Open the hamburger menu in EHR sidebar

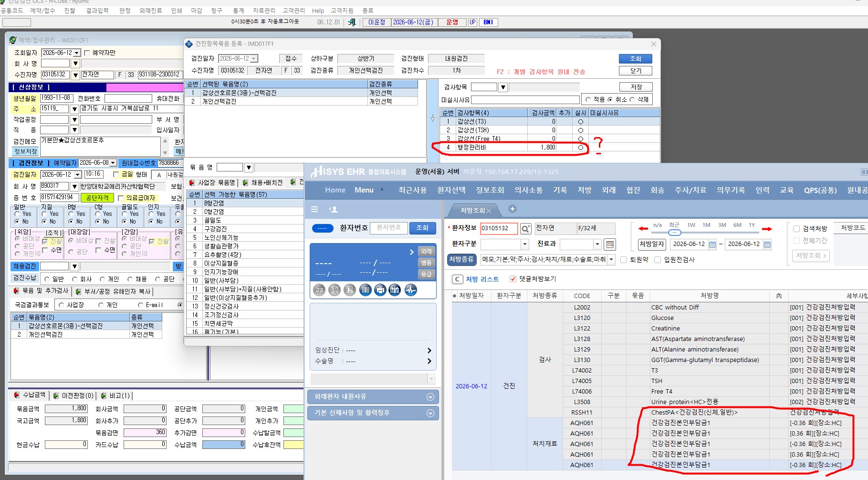tap(314, 209)
